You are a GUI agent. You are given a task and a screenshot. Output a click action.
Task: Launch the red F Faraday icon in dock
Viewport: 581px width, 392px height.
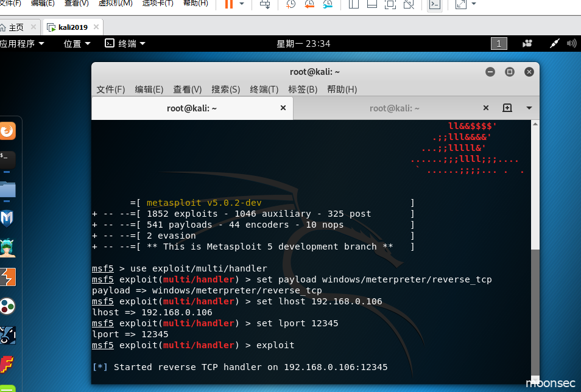point(6,364)
